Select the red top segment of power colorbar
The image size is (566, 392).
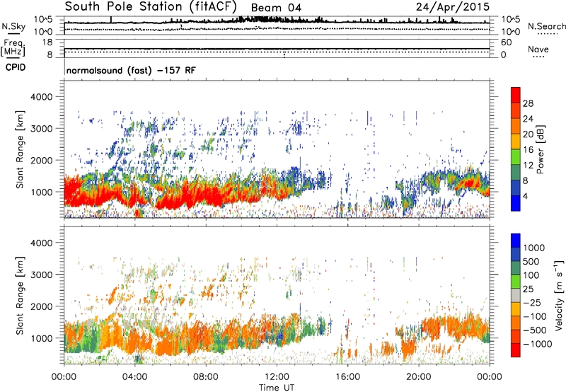[516, 95]
